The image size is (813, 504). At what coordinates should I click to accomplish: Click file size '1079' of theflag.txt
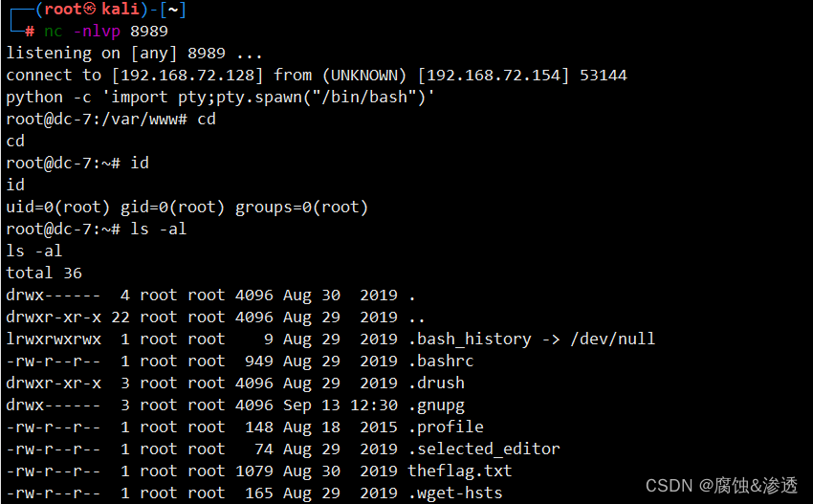click(254, 471)
